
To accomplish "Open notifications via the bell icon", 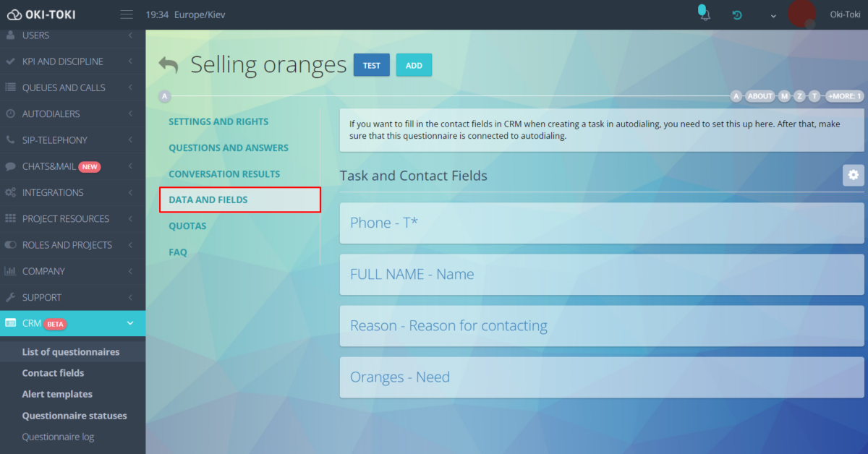I will pyautogui.click(x=703, y=13).
